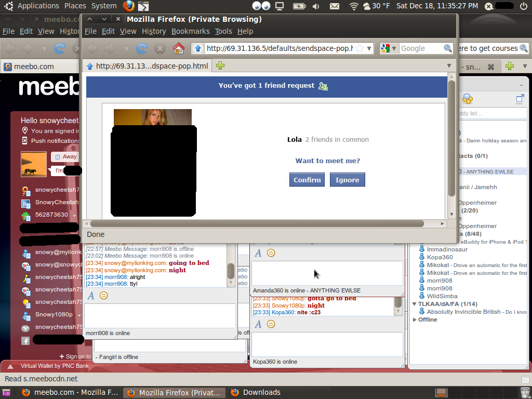Open the Tools menu in Firefox

tap(223, 31)
